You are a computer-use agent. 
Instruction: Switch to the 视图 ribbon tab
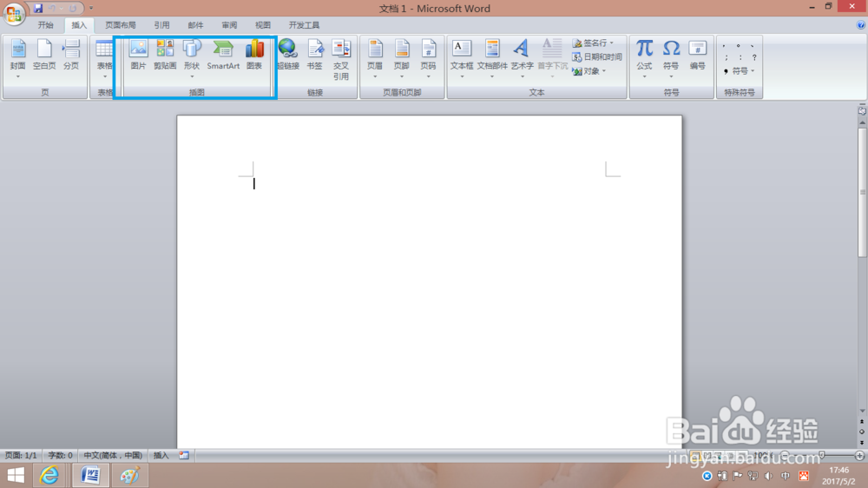(x=263, y=25)
